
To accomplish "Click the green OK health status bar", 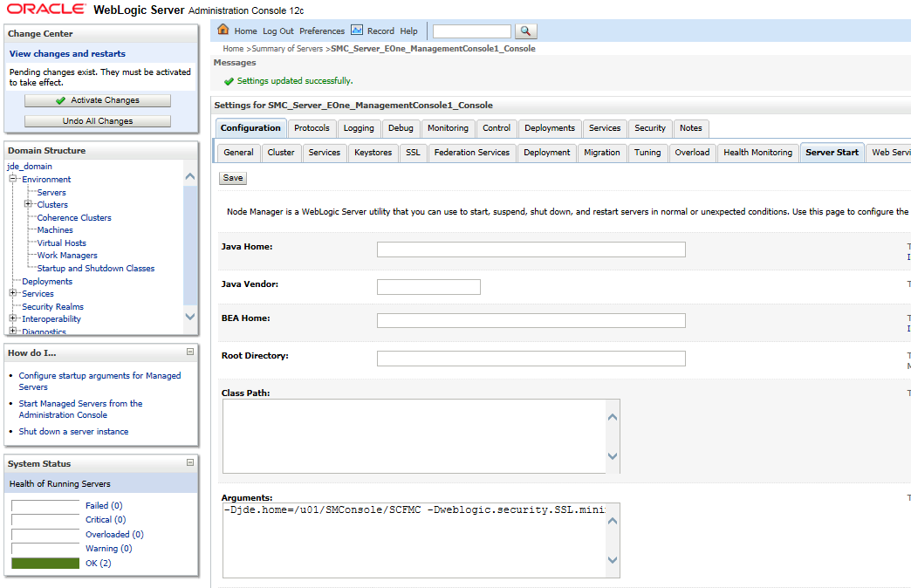I will [x=45, y=564].
